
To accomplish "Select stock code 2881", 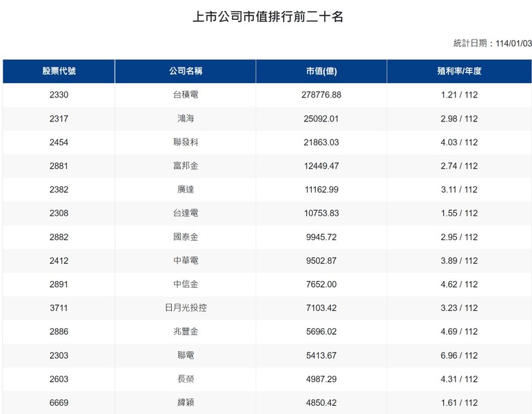I will click(59, 166).
